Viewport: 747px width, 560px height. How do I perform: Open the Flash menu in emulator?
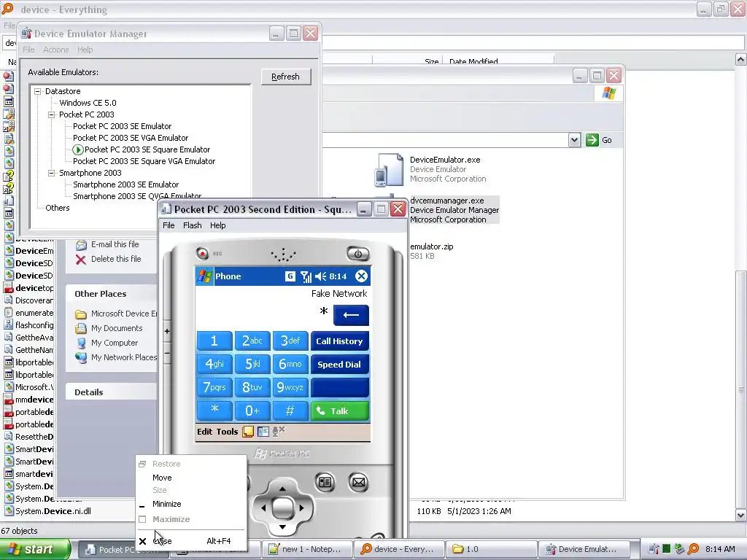click(193, 225)
